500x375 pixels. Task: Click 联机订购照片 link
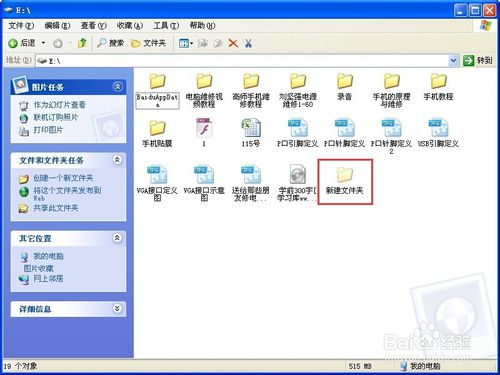(x=56, y=117)
